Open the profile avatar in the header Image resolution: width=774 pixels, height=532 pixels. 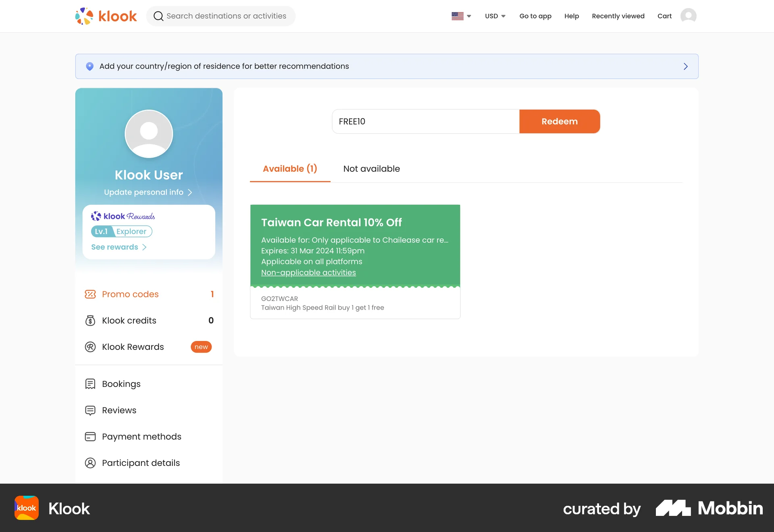pos(688,16)
